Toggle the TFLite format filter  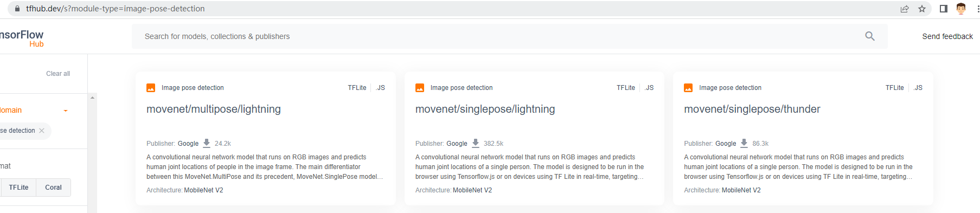point(18,188)
